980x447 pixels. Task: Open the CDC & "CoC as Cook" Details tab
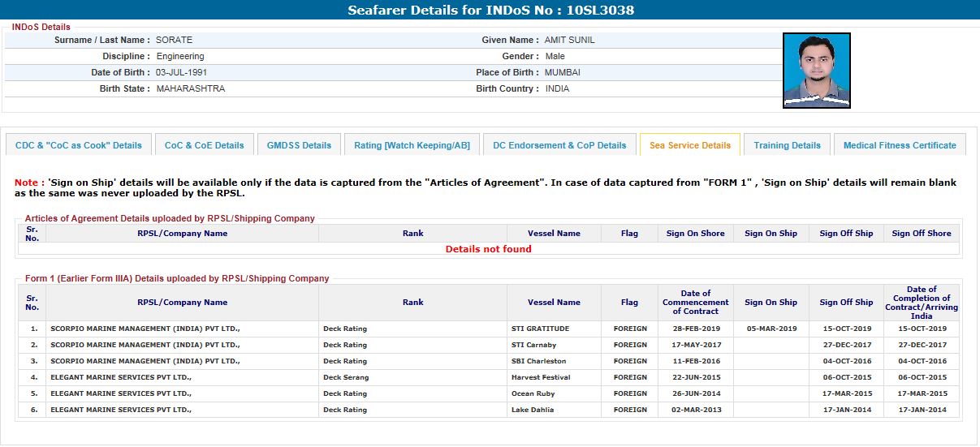[x=79, y=145]
